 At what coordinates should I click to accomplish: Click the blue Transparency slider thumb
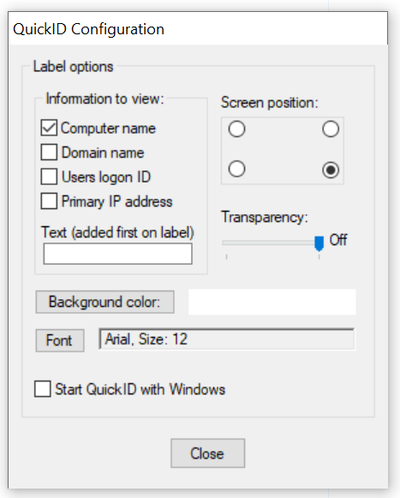click(319, 243)
